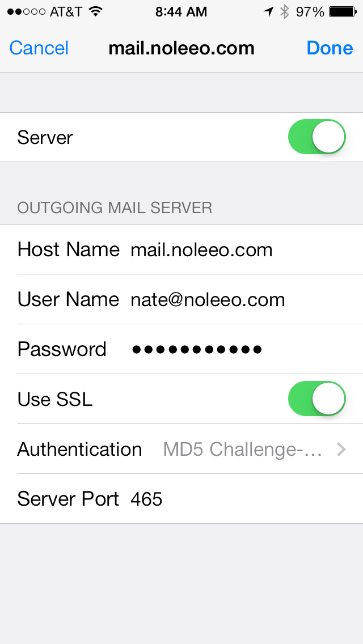
Task: Open the MD5 Challenge authentication option
Action: tap(242, 450)
